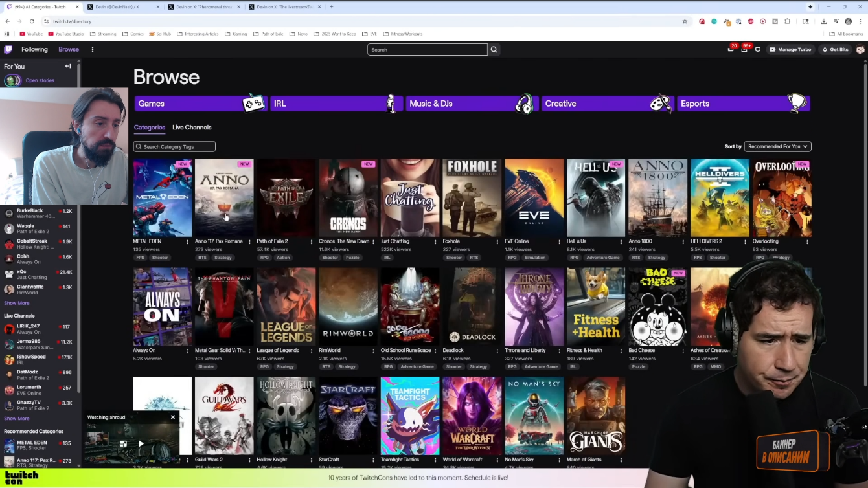Open xQc's channel in the sidebar

(x=40, y=274)
